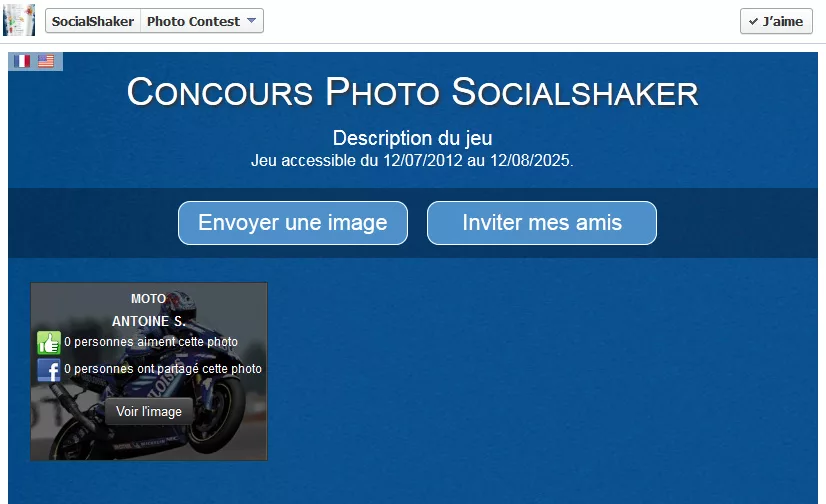Viewport: 826px width, 504px height.
Task: Click '0 personnes ont partagé cette photo' text
Action: pos(163,369)
